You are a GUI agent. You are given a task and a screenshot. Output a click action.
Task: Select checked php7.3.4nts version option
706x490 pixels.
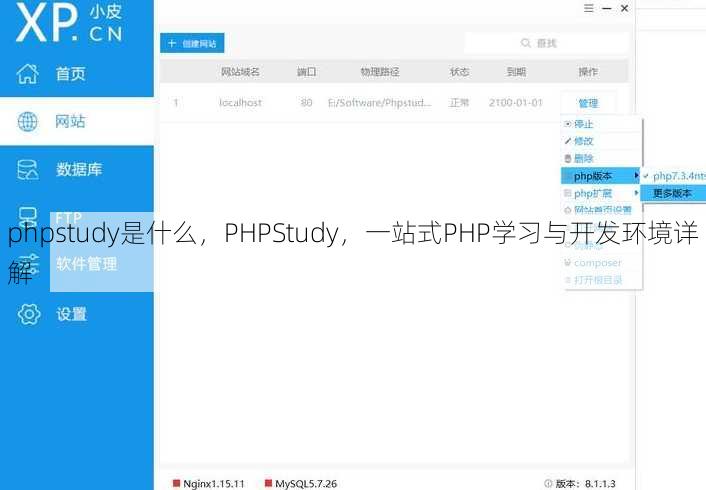pyautogui.click(x=674, y=176)
